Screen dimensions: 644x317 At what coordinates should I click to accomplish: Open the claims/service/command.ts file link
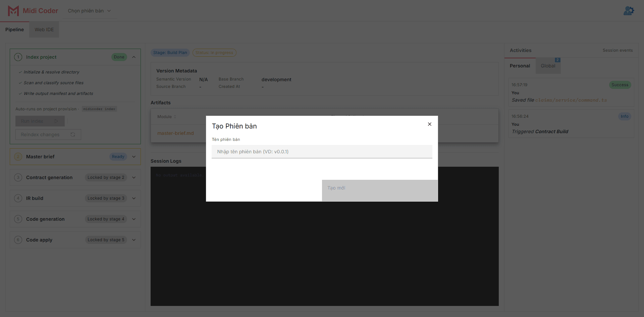(571, 100)
